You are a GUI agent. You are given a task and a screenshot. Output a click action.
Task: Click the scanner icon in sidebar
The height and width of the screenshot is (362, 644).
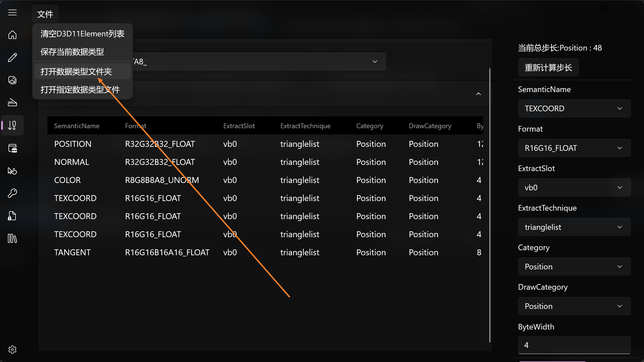(12, 103)
